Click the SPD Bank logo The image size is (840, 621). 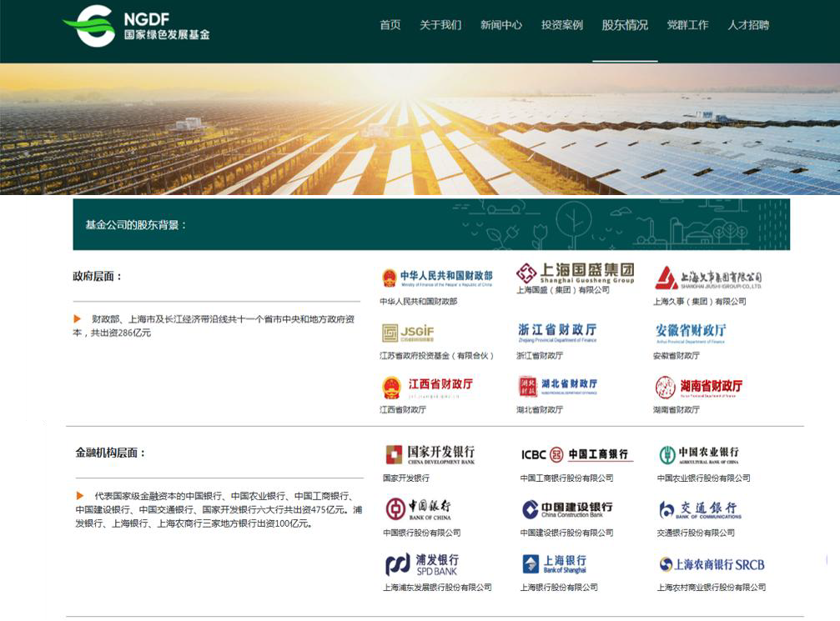[x=421, y=564]
